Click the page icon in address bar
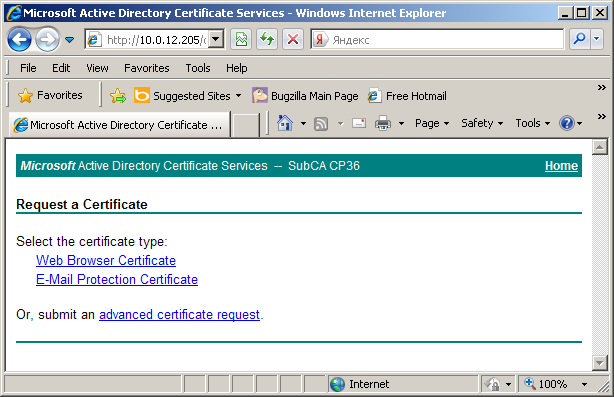The width and height of the screenshot is (614, 397). [94, 40]
